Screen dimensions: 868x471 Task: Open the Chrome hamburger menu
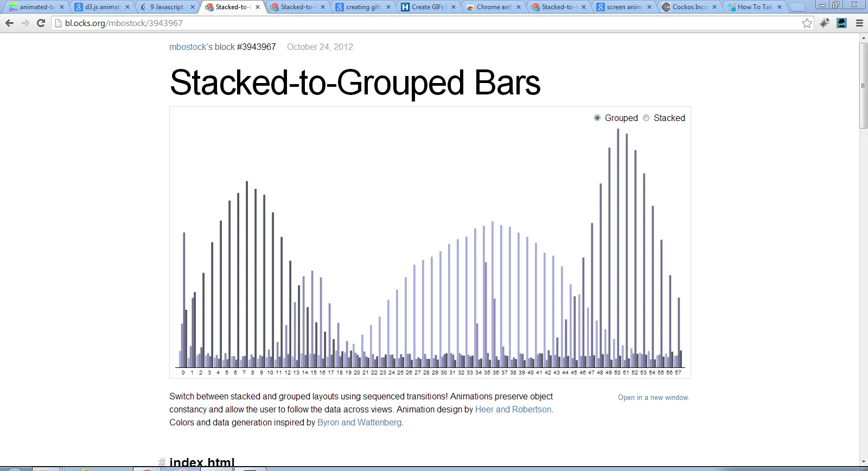859,23
